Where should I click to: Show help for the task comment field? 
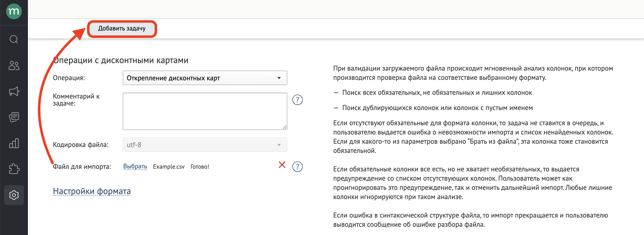(x=297, y=100)
